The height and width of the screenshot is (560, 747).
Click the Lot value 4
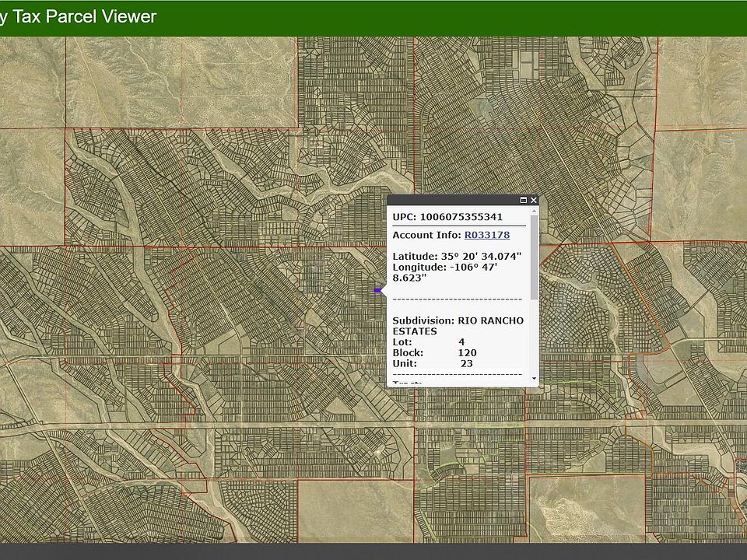(461, 342)
